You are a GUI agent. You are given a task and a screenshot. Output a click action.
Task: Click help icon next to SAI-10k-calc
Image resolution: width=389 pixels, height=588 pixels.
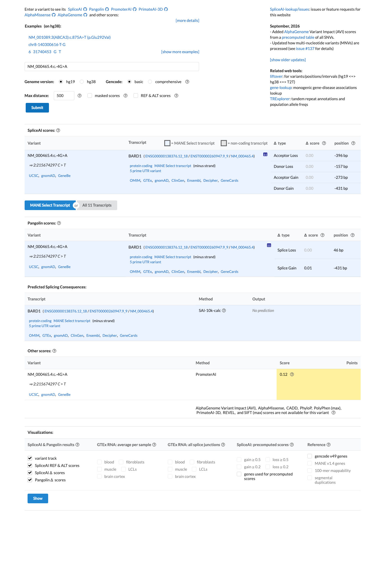pos(224,311)
